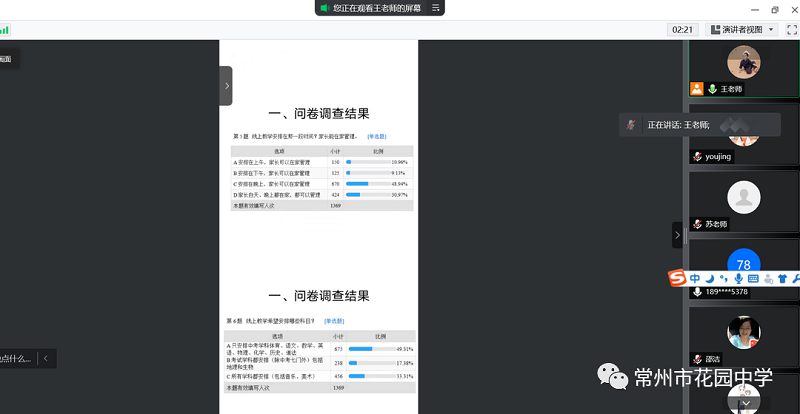Collapse the participant video strip arrow

(x=677, y=235)
